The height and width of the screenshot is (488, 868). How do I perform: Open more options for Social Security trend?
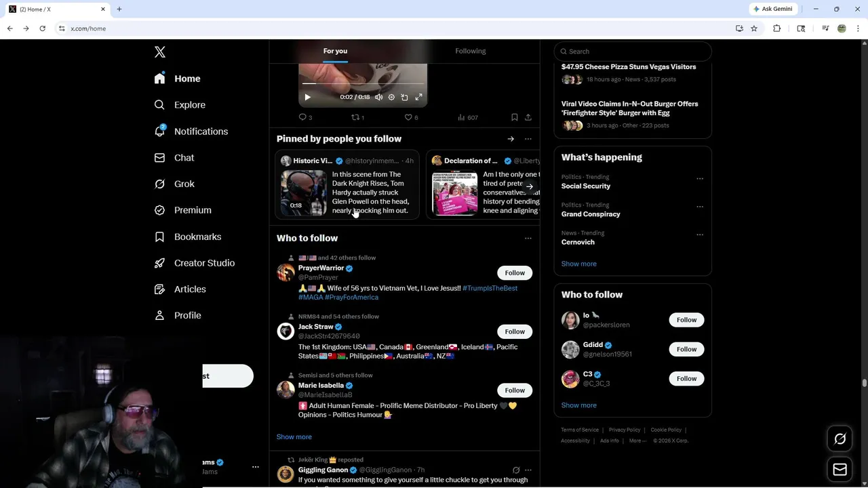[700, 179]
